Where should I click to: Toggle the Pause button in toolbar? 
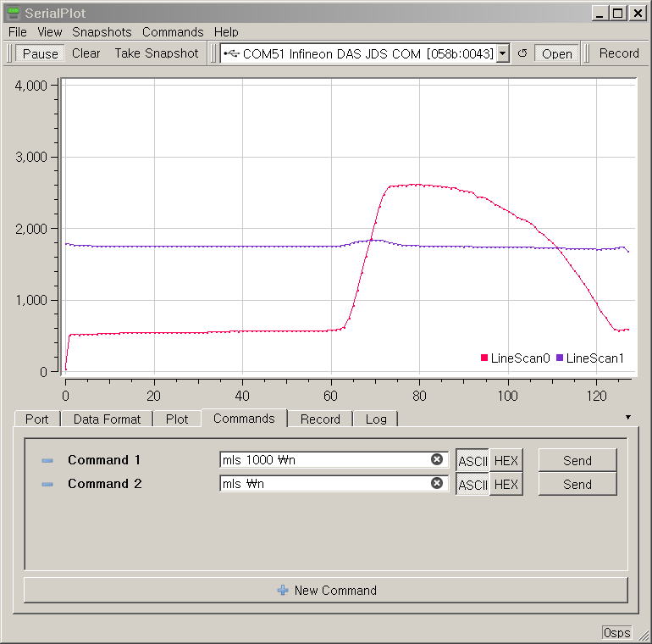[x=40, y=53]
